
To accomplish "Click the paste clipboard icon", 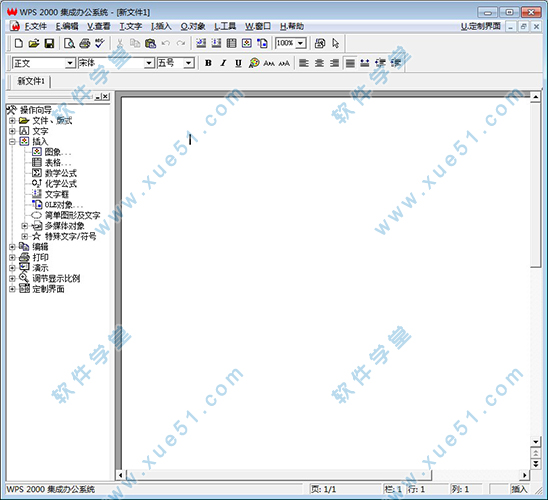I will click(x=150, y=43).
